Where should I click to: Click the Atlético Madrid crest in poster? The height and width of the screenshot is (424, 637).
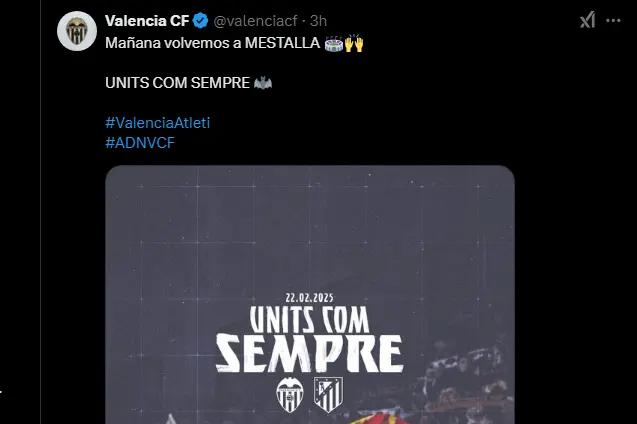(x=328, y=395)
